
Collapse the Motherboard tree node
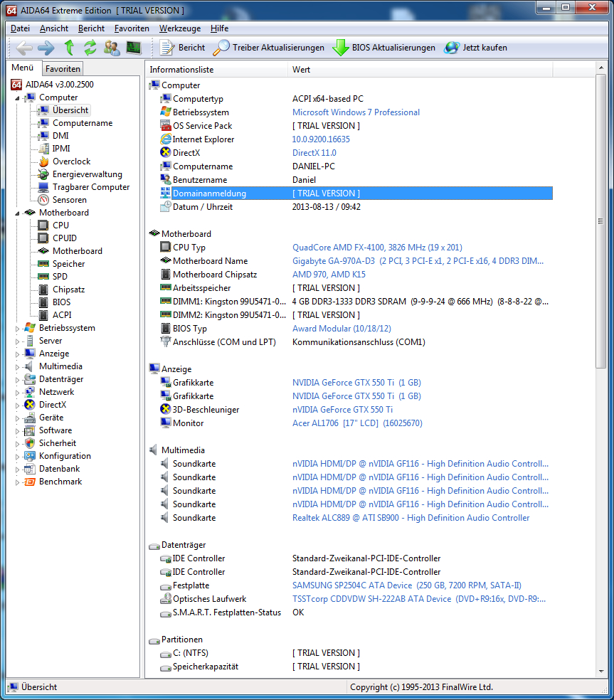[17, 213]
